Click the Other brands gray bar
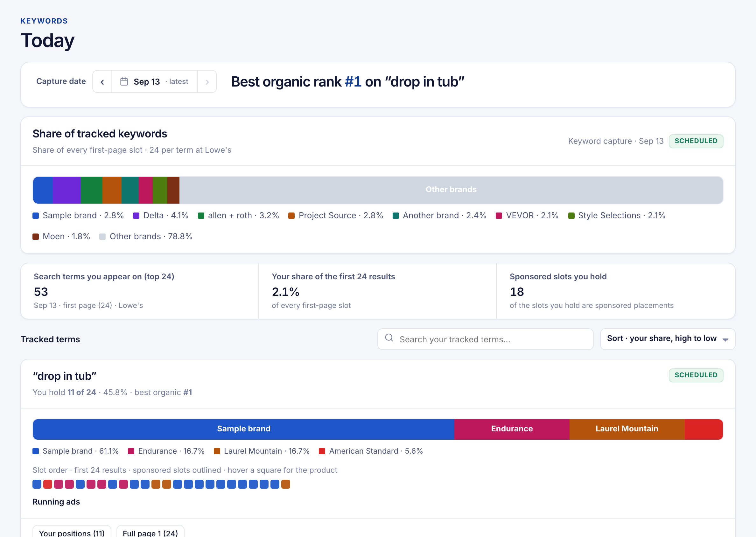The image size is (756, 537). 451,190
